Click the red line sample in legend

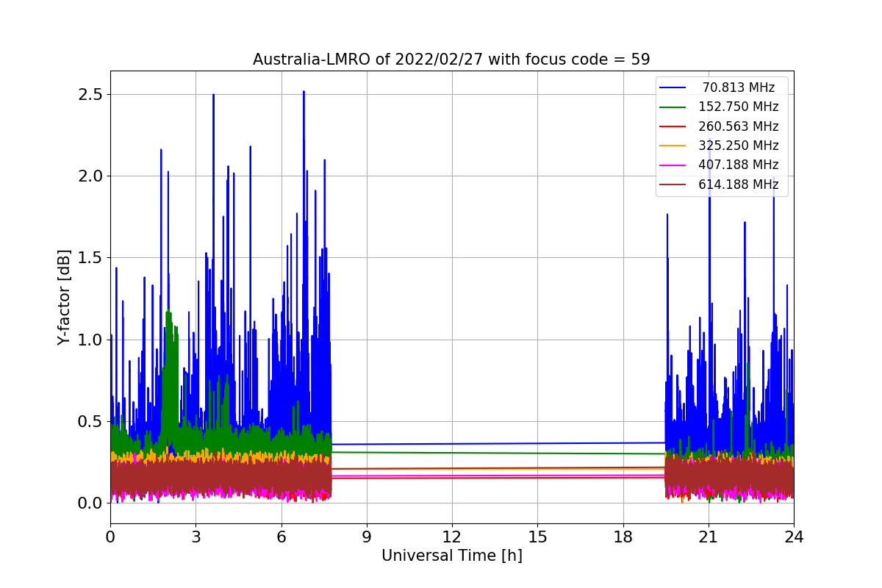pos(673,126)
